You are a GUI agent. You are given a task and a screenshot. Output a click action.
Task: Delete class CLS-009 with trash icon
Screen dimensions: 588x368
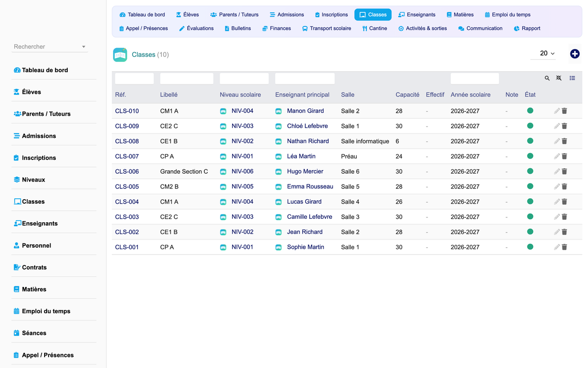pyautogui.click(x=564, y=126)
